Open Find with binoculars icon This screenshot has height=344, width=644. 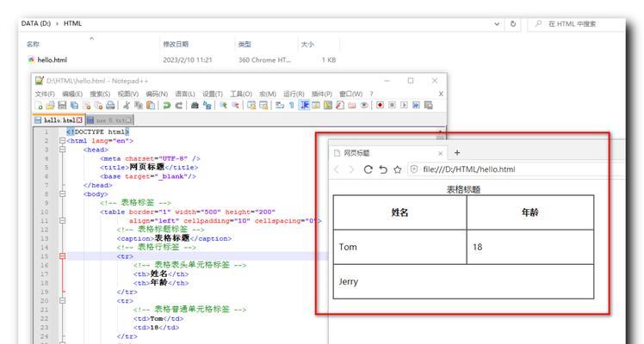coord(195,106)
